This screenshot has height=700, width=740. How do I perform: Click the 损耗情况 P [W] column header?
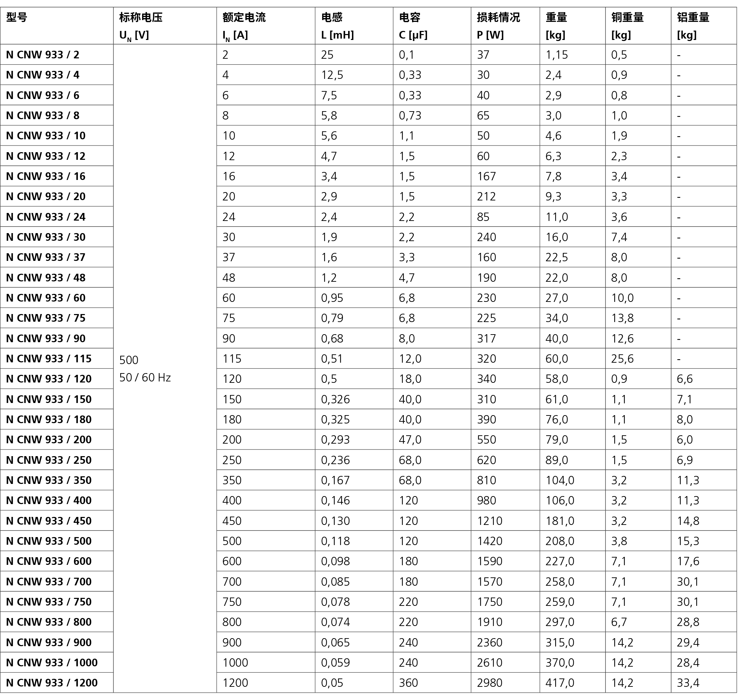505,26
